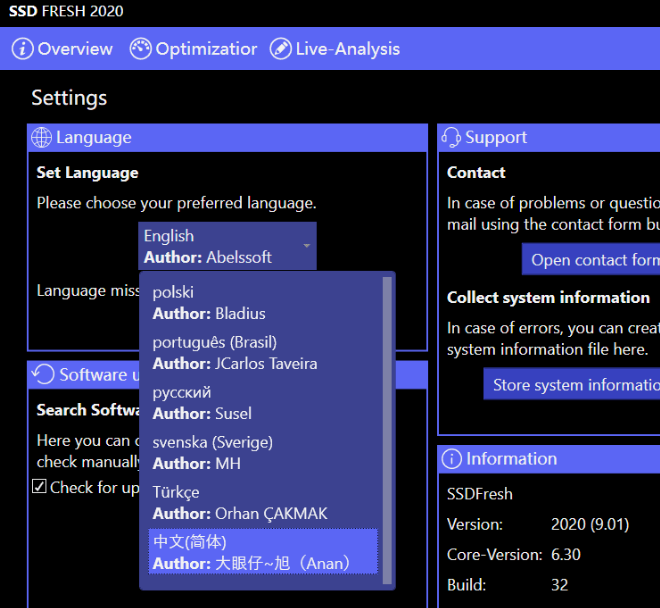
Task: Click the refresh icon in Software update header
Action: (x=43, y=374)
